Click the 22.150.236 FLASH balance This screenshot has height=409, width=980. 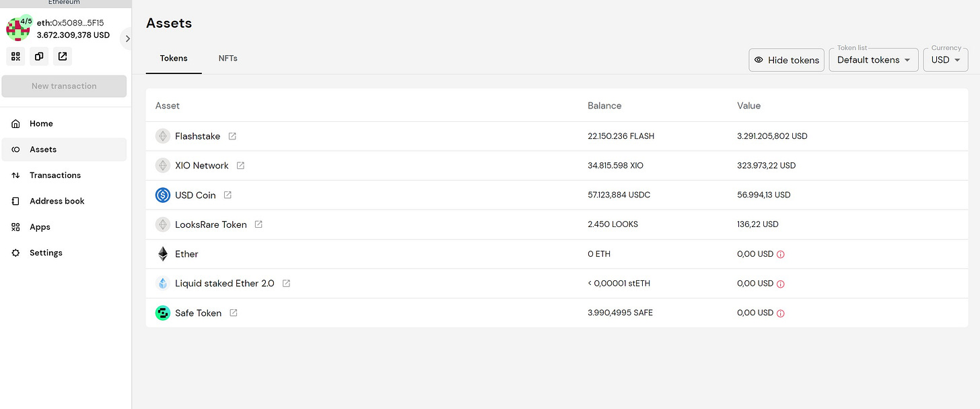621,136
